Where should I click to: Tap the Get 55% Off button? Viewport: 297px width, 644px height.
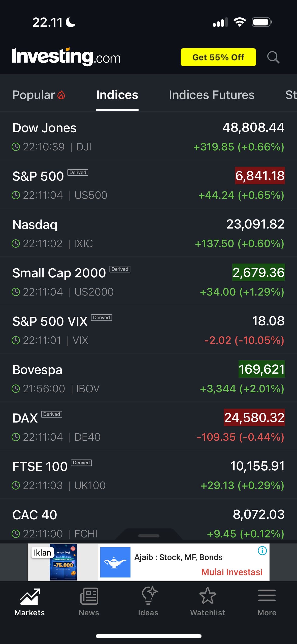coord(218,57)
